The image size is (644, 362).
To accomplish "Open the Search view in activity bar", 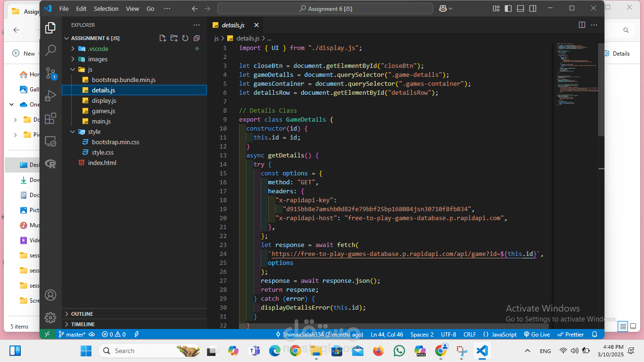I will tap(50, 50).
